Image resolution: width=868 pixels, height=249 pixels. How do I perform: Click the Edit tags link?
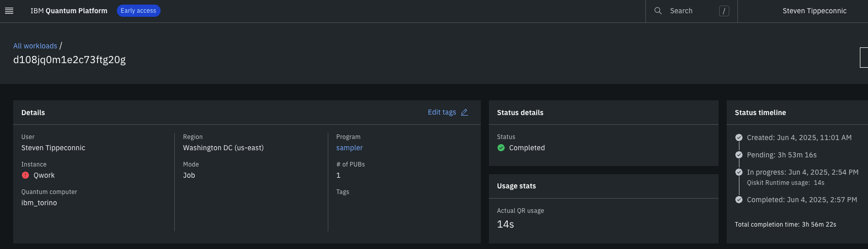[442, 113]
